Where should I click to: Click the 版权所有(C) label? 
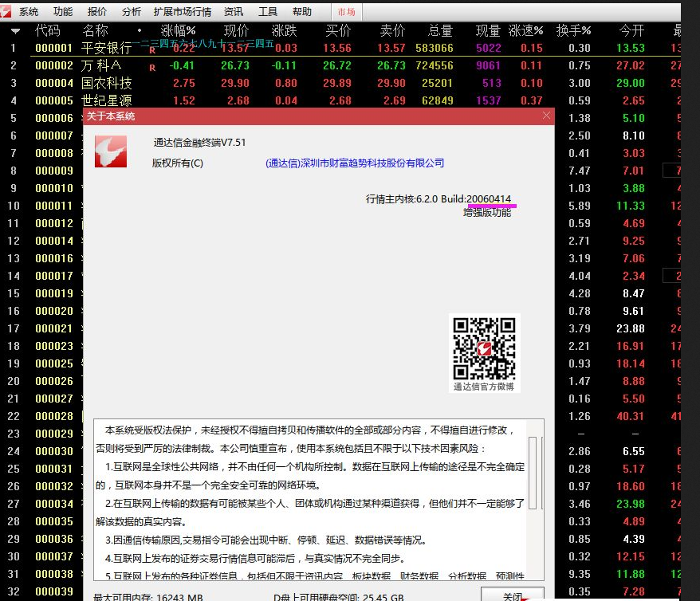tap(178, 163)
